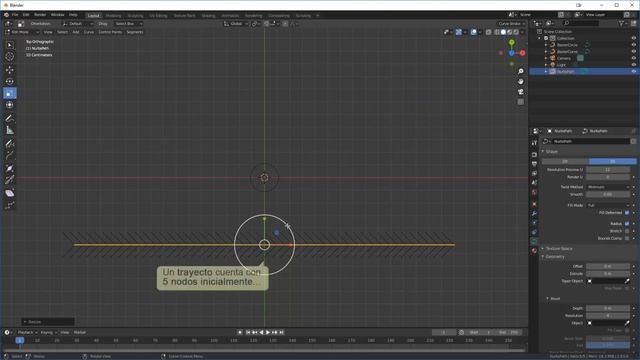Toggle the Stretch checkbox
640x360 pixels.
click(627, 231)
